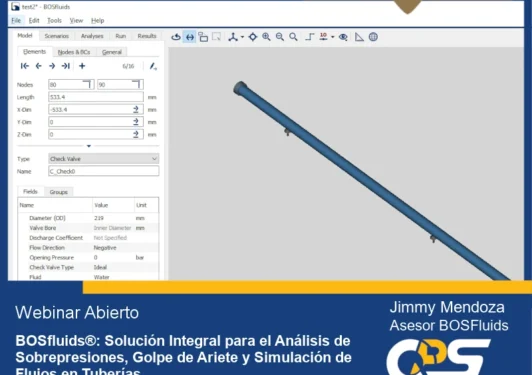Click the globe icon in toolbar
The image size is (532, 375).
(373, 37)
